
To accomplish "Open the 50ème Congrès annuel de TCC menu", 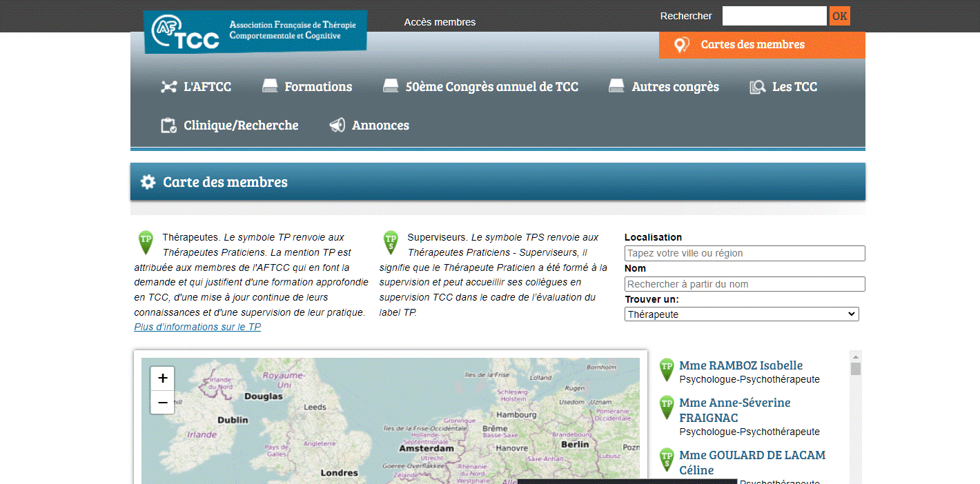I will click(x=492, y=87).
